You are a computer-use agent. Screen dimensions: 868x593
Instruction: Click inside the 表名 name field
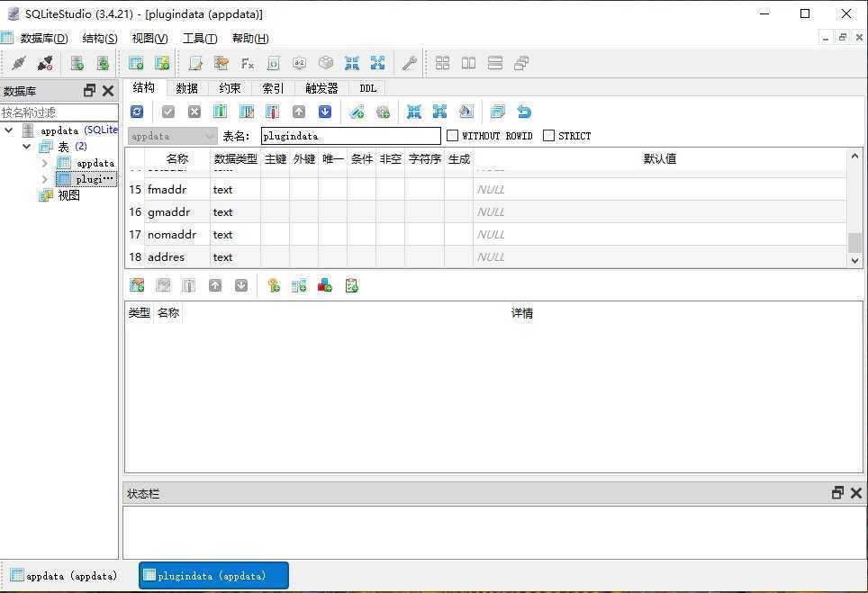point(350,135)
